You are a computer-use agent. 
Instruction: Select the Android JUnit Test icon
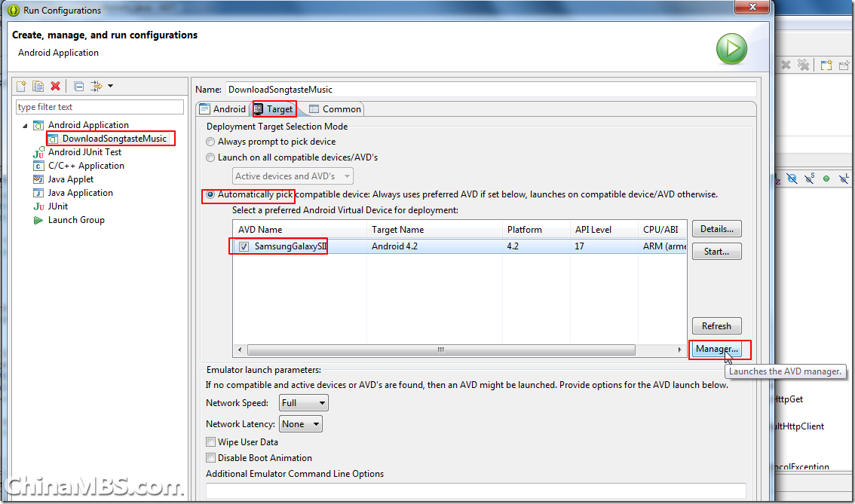tap(38, 153)
